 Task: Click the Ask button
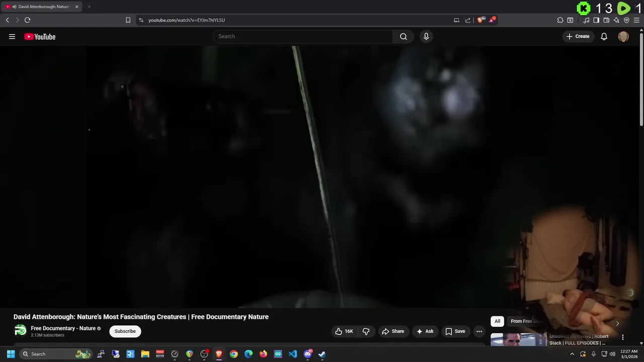pyautogui.click(x=425, y=331)
